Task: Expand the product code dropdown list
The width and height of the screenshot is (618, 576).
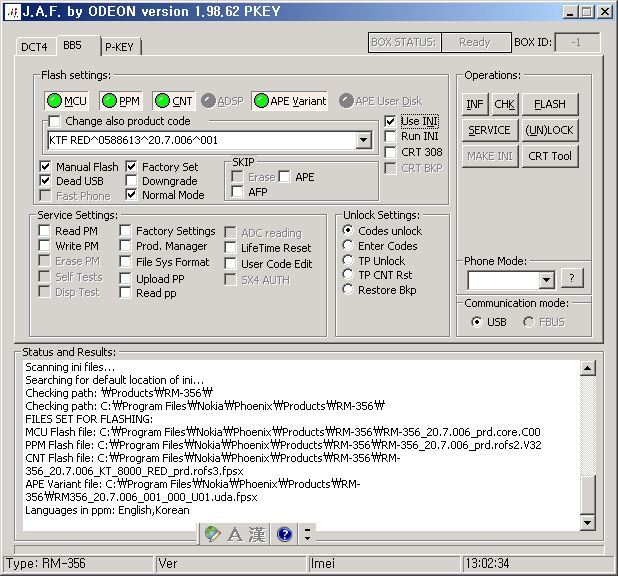Action: click(x=363, y=140)
